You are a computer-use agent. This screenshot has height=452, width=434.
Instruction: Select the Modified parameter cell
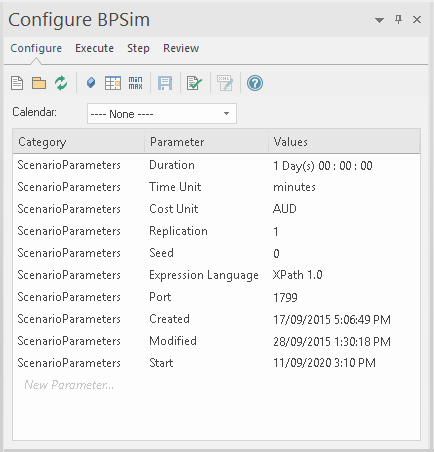point(173,341)
